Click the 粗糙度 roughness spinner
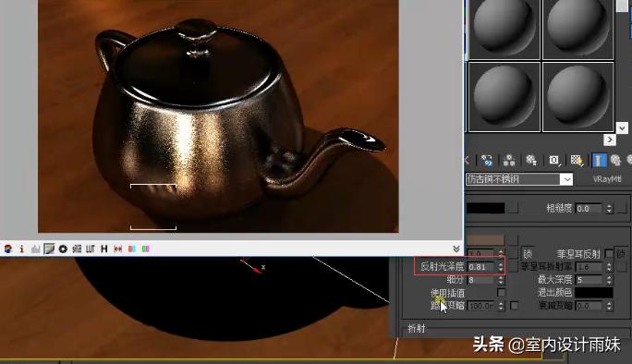Screen dimensions: 632x364 [x=609, y=209]
